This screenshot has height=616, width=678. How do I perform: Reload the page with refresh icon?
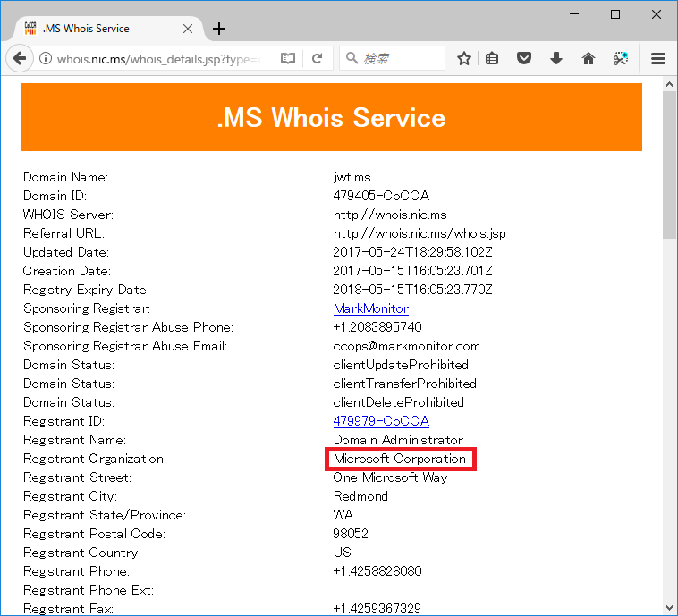(x=318, y=58)
